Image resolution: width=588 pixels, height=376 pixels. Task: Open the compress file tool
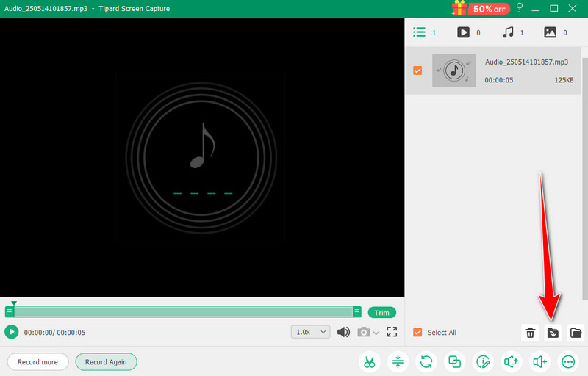(398, 362)
